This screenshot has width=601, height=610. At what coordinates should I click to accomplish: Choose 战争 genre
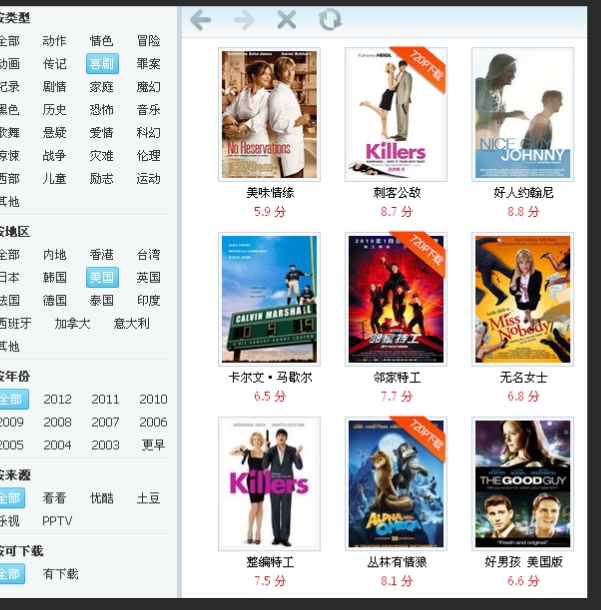click(54, 156)
